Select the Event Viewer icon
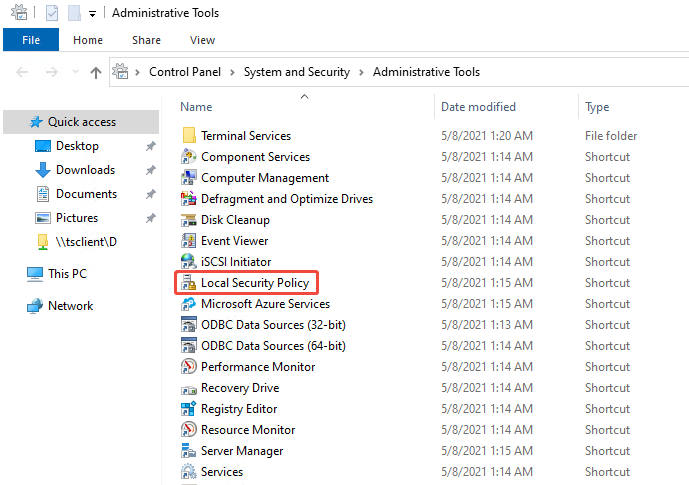This screenshot has height=485, width=689. click(188, 241)
